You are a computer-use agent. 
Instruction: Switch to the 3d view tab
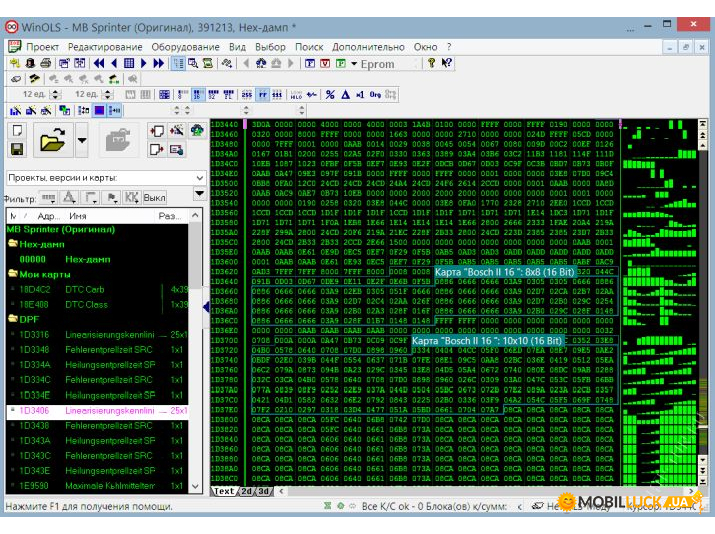point(263,491)
